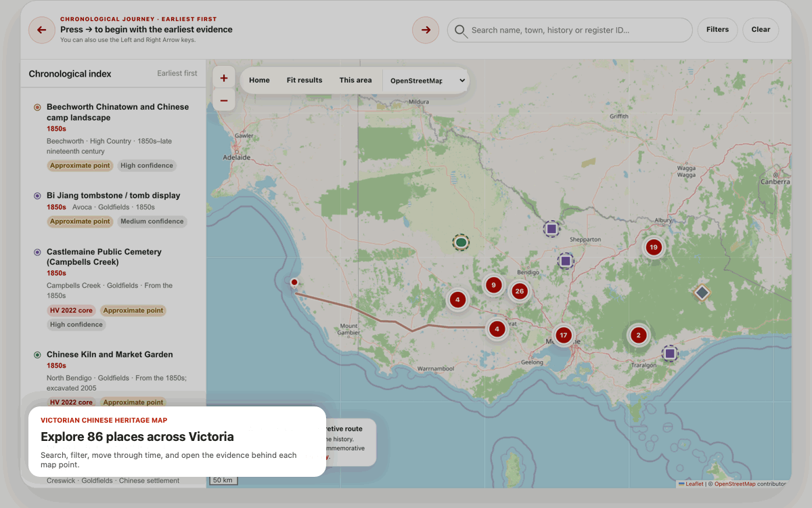Screen dimensions: 812x508
Task: Click Fit results button
Action: (x=304, y=81)
